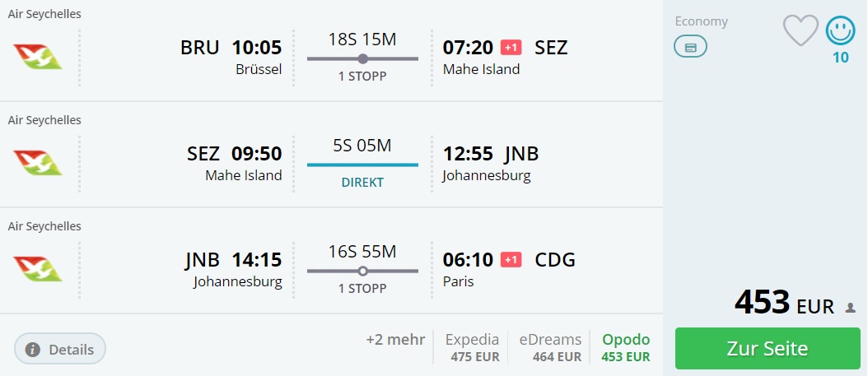Click the Air Seychelles logo on JNB–CDG flight

(x=38, y=269)
